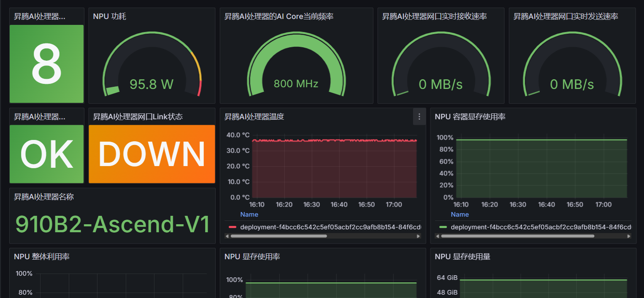The width and height of the screenshot is (644, 298).
Task: Click the 910B2-Ascend-V1 processor name
Action: point(113,224)
